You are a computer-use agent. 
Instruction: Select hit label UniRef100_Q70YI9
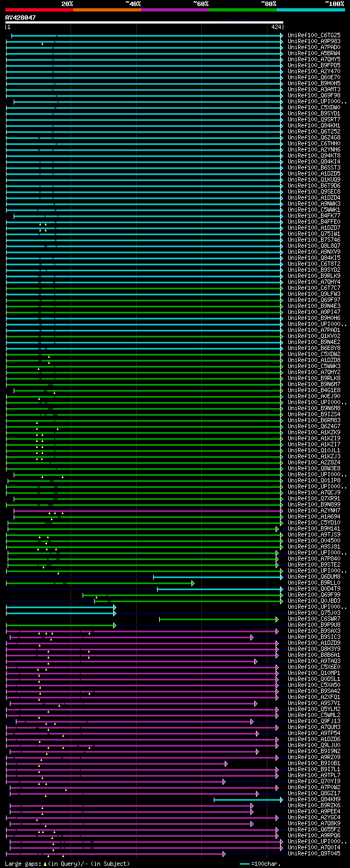coord(314,781)
